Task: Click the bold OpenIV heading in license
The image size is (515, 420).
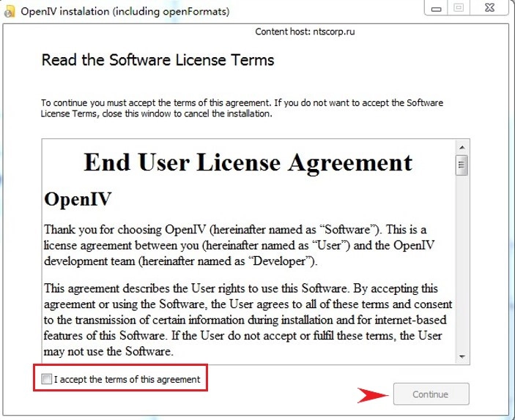Action: 78,199
